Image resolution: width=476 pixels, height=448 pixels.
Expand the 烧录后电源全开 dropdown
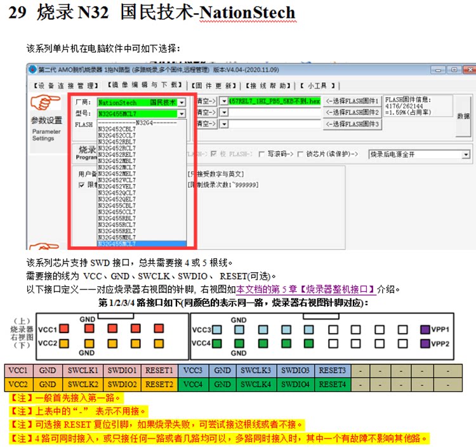tap(466, 154)
